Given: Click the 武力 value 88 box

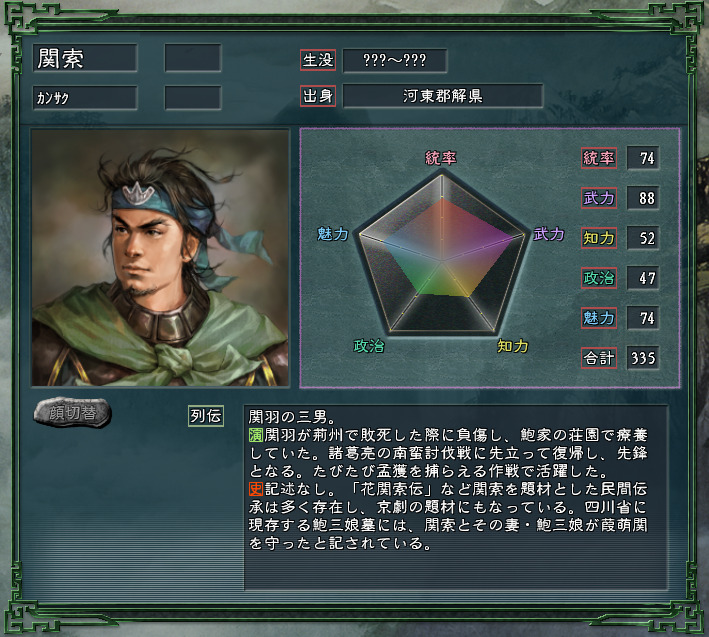Looking at the screenshot, I should click(x=643, y=198).
